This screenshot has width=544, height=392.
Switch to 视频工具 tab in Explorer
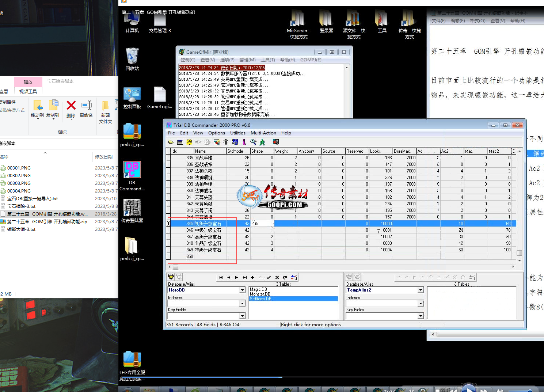pos(28,91)
